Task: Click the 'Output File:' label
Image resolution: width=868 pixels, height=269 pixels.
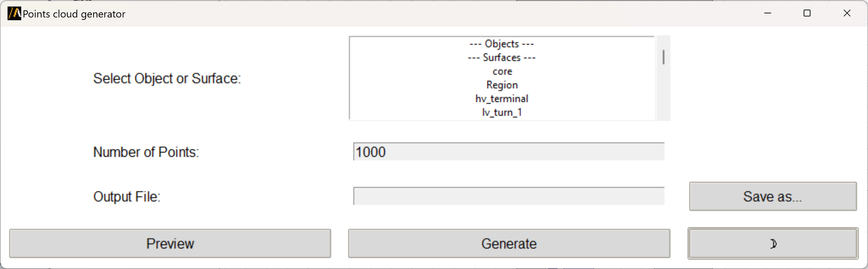Action: pos(127,197)
